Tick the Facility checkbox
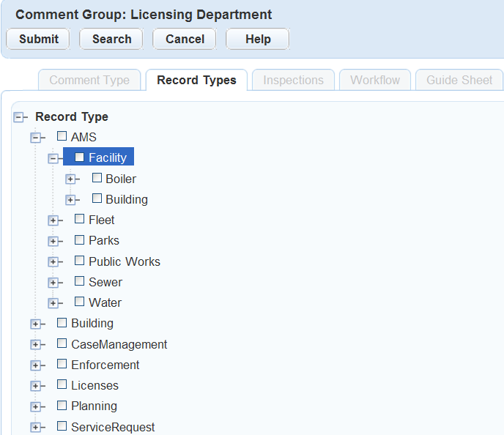This screenshot has height=435, width=504. coord(80,157)
